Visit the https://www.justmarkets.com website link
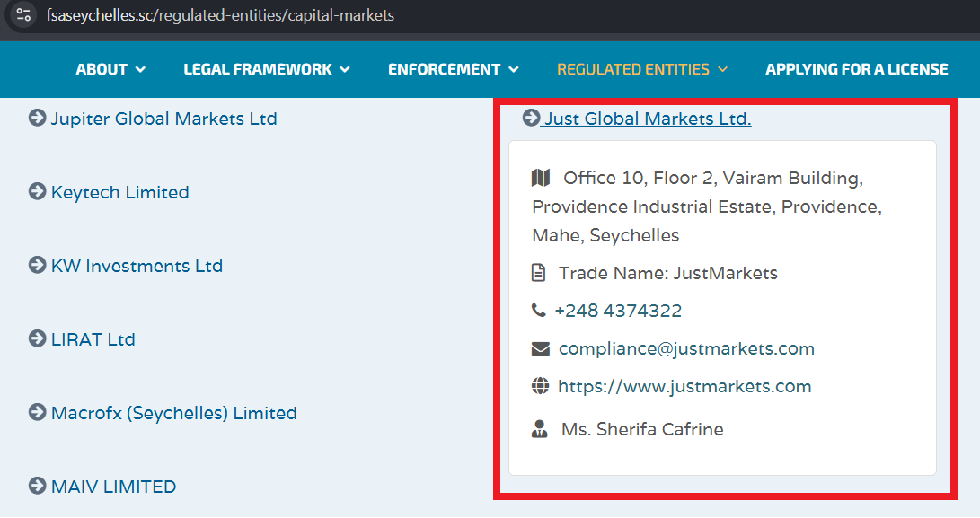The image size is (980, 518). (x=684, y=386)
